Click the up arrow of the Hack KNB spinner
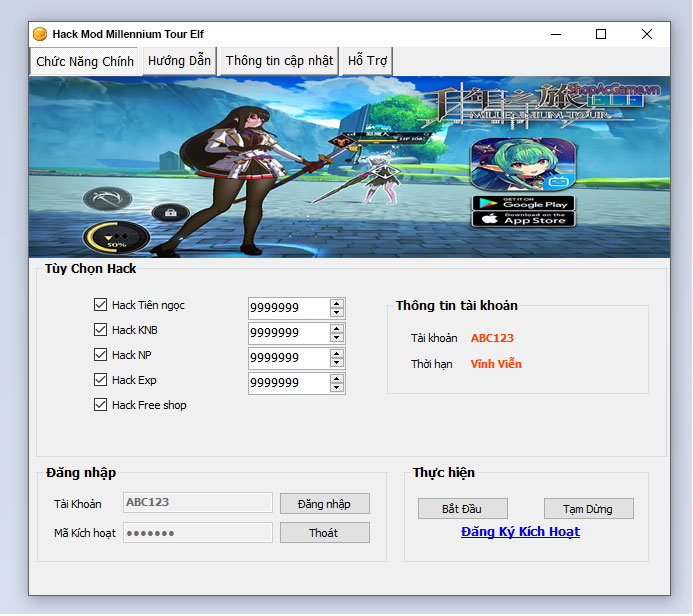Image resolution: width=693 pixels, height=616 pixels. coord(337,329)
